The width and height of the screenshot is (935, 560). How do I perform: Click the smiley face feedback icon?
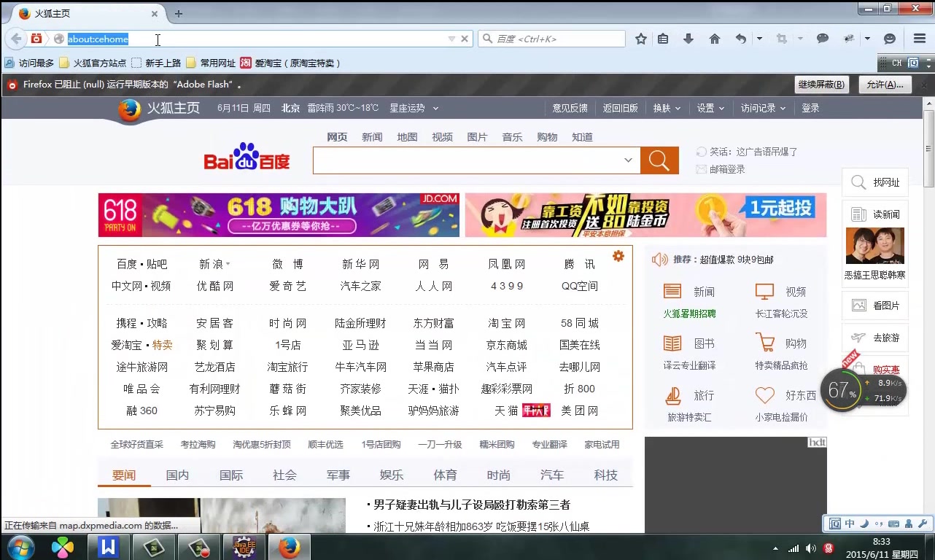coord(890,39)
